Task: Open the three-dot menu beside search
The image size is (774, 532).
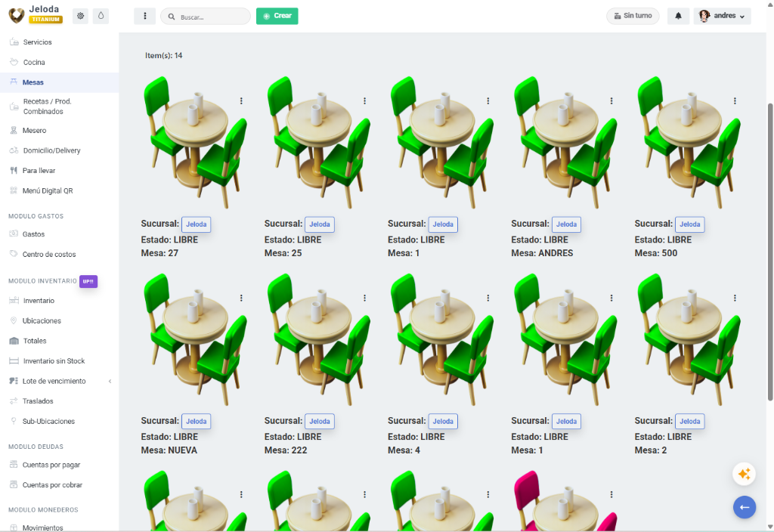Action: [x=144, y=17]
